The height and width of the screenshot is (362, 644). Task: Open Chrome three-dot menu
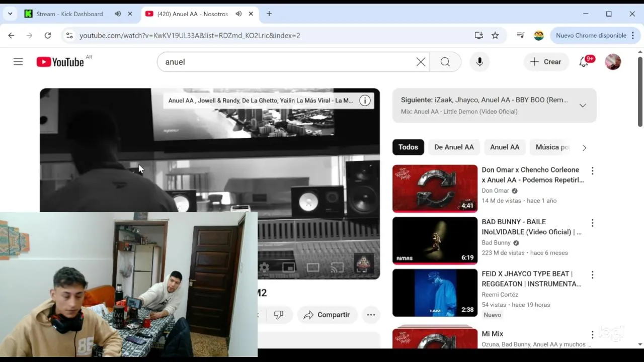pyautogui.click(x=633, y=35)
